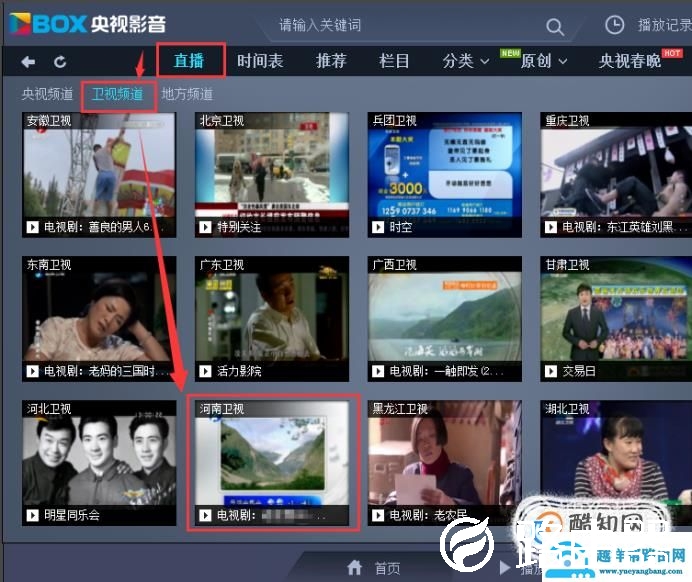The image size is (692, 582).
Task: Click the CBox 央视影音 logo
Action: tap(87, 23)
